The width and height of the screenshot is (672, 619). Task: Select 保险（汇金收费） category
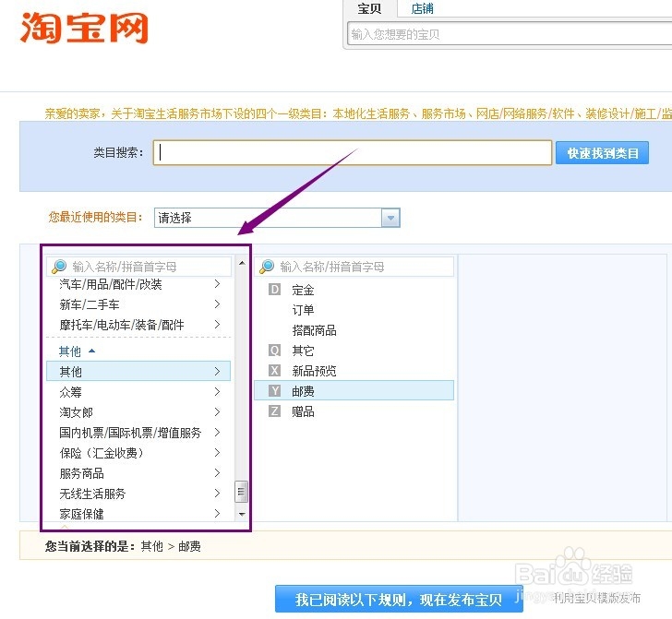tap(138, 453)
